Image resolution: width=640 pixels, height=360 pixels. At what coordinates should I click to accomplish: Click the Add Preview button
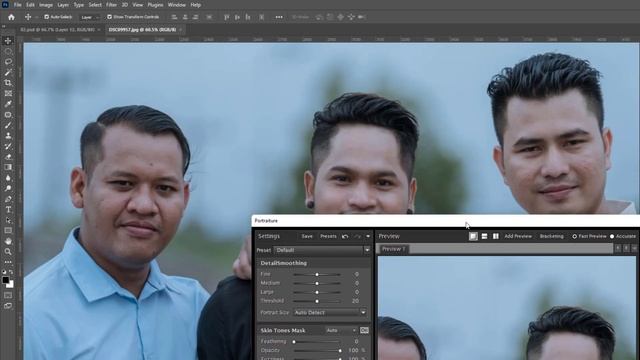[x=518, y=236]
